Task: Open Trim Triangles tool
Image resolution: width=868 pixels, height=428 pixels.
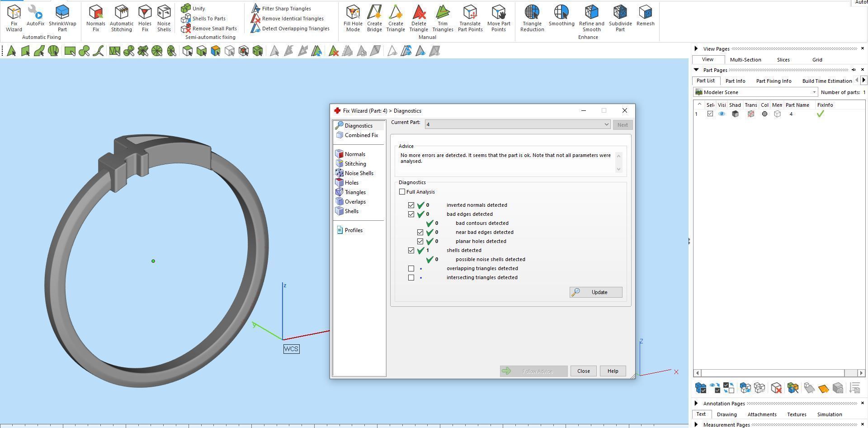Action: point(443,18)
